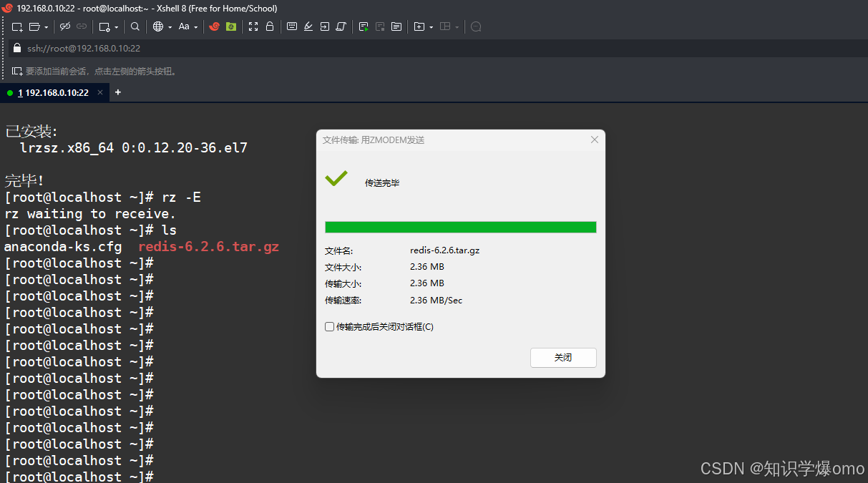The image size is (868, 483).
Task: Click the 关闭 button in transfer dialog
Action: (x=563, y=358)
